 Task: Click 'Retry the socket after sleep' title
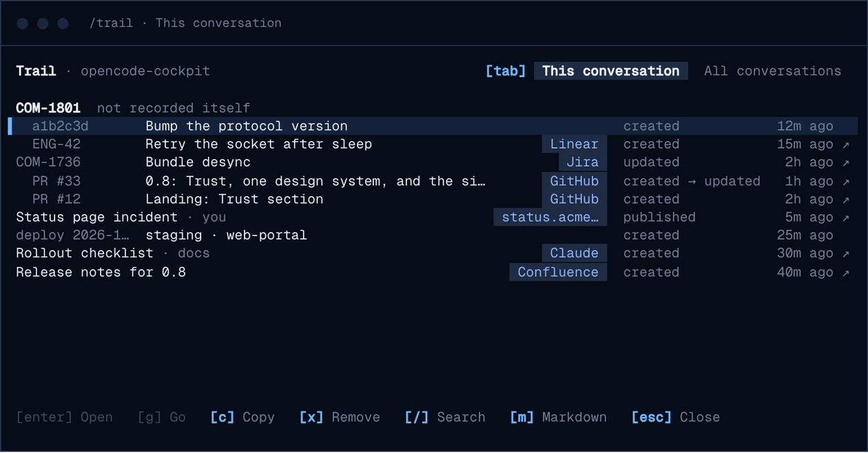click(258, 145)
